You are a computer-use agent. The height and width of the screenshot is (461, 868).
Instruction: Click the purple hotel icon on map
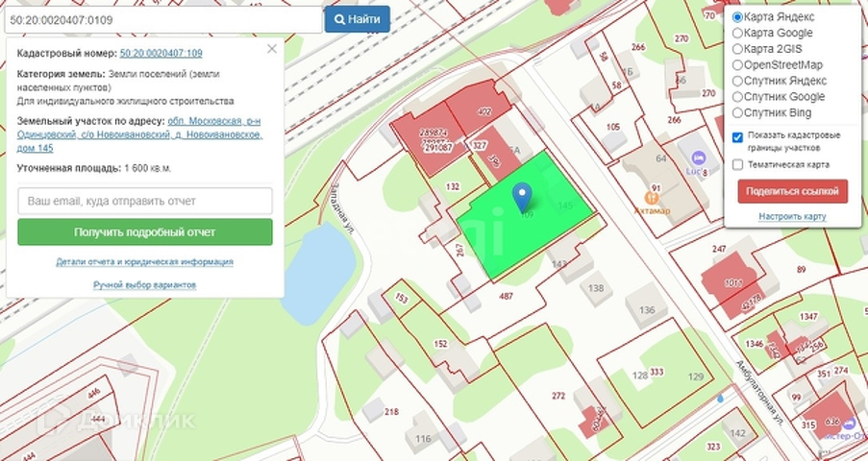pos(699,158)
